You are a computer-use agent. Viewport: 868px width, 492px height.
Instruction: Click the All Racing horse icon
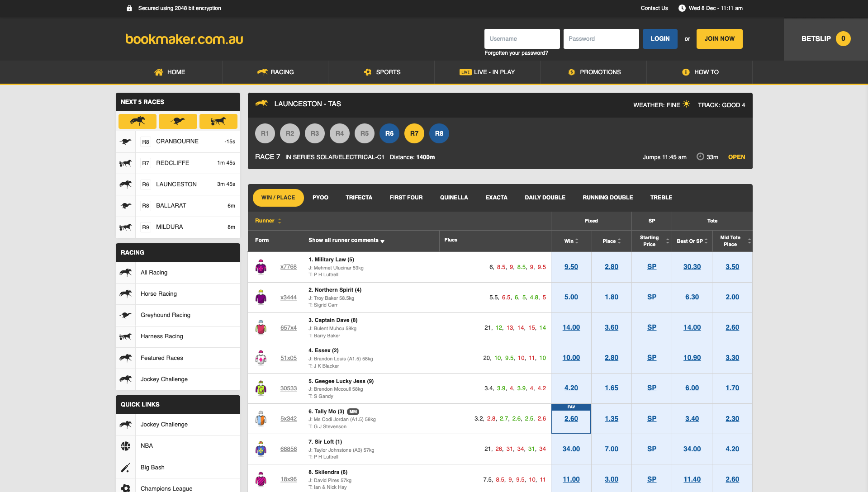126,272
